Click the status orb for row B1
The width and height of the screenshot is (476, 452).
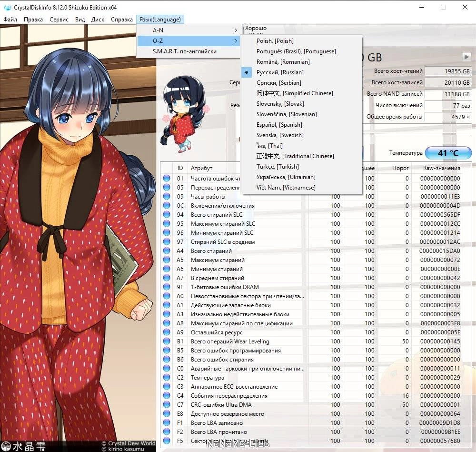click(167, 341)
